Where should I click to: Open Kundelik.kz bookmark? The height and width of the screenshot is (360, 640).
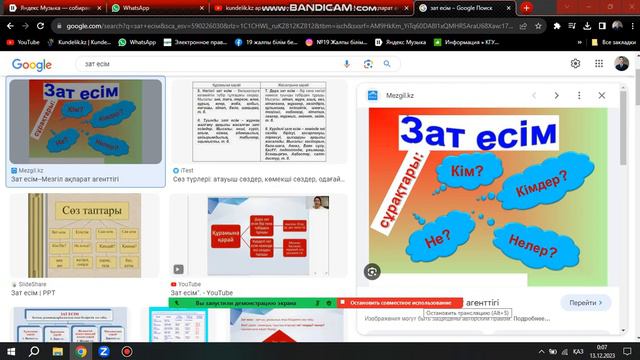coord(79,42)
